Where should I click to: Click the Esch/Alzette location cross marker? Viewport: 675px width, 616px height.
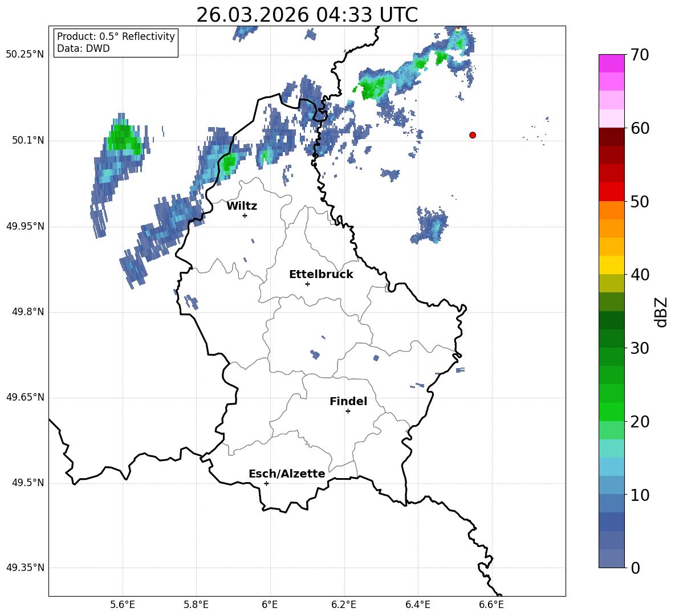(x=266, y=483)
